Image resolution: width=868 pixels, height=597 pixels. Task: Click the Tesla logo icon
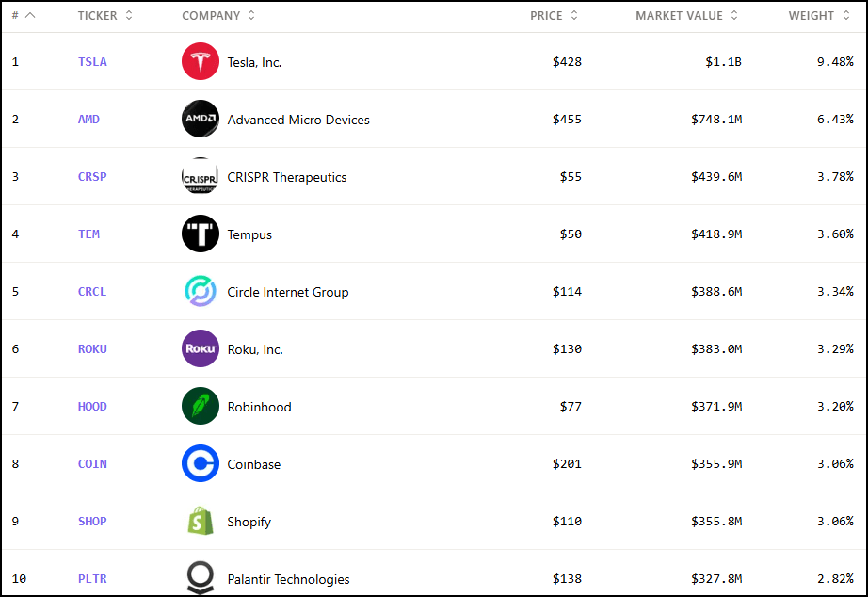(x=201, y=61)
